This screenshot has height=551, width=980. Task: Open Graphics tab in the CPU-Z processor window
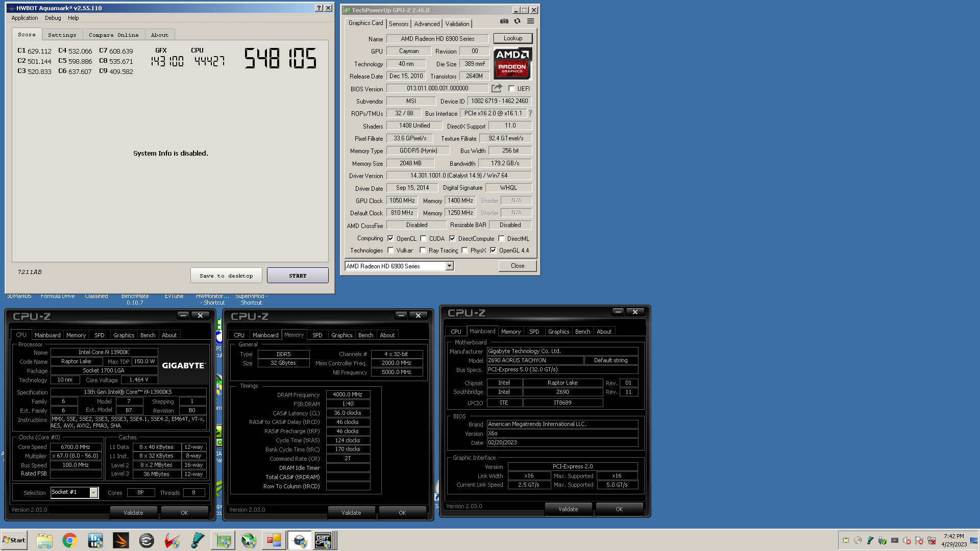[x=124, y=335]
